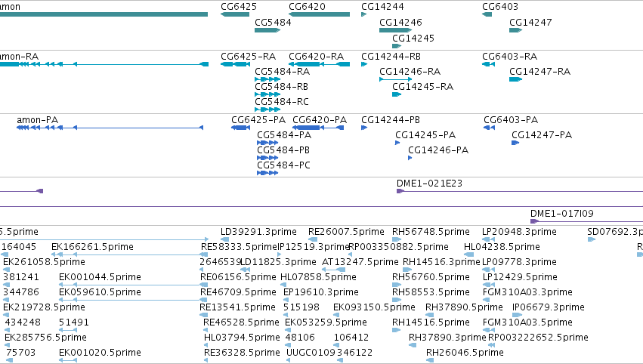
Task: Select the RH56748.5prime EST
Action: [x=396, y=239]
